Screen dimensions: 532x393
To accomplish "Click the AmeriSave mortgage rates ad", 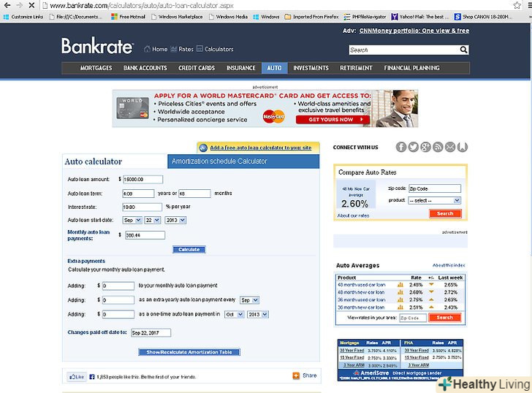I will 400,360.
